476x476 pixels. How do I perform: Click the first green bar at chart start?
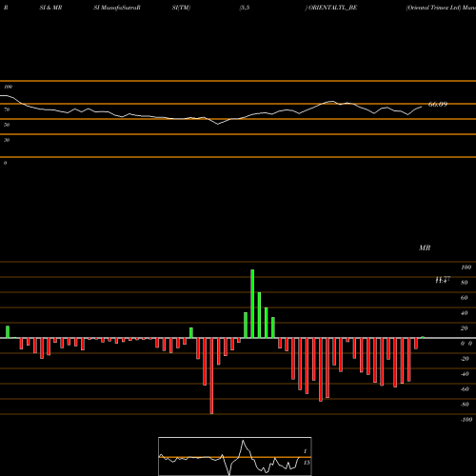[x=8, y=332]
